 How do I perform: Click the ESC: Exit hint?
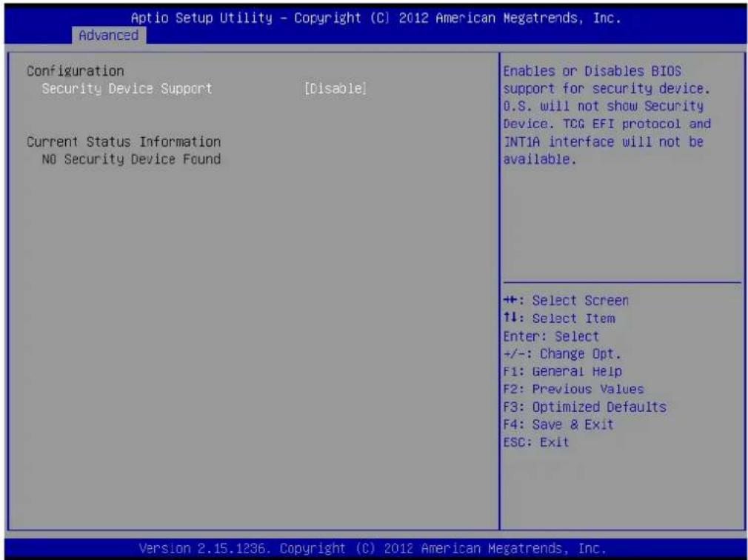click(x=536, y=442)
